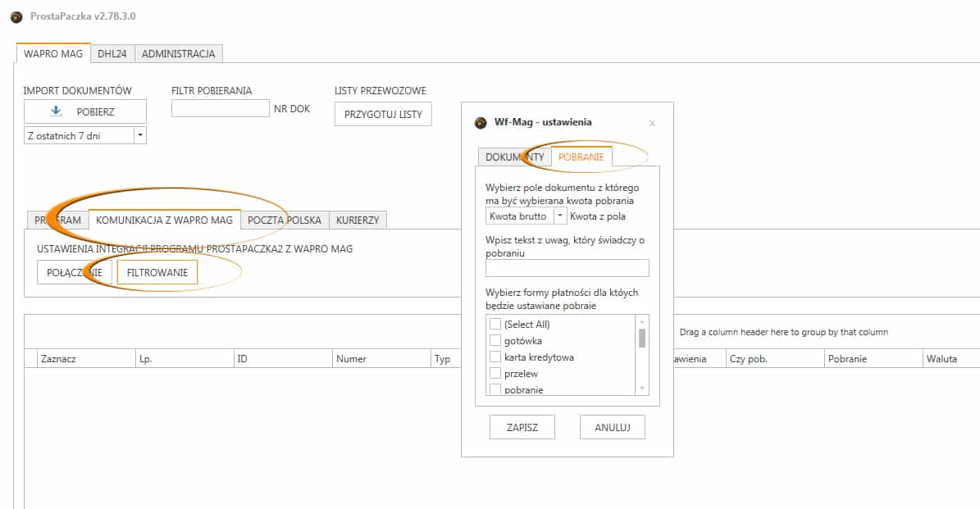
Task: Open the POŁĄCZENIE settings button
Action: (75, 272)
